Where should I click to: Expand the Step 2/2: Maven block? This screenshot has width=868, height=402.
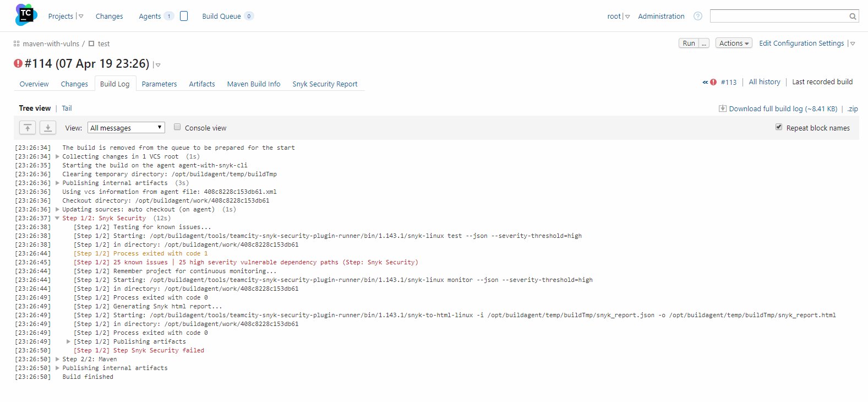[57, 359]
